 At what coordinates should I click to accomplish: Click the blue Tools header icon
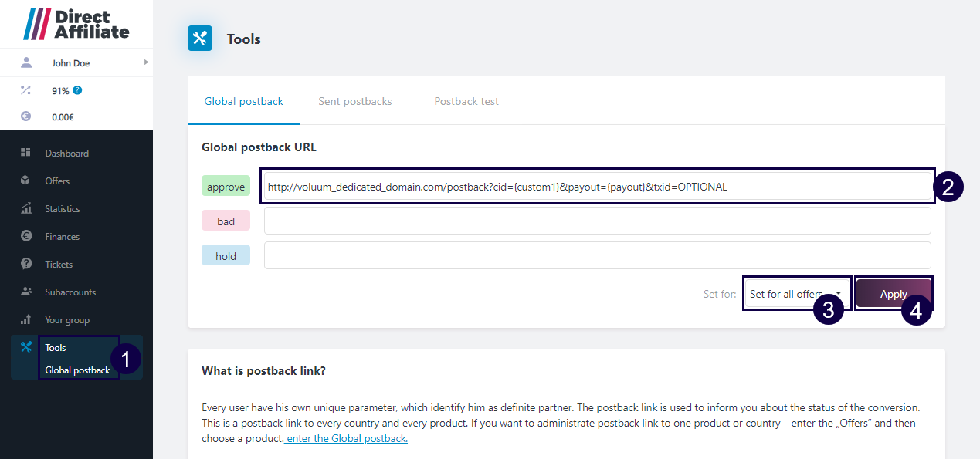pos(200,39)
